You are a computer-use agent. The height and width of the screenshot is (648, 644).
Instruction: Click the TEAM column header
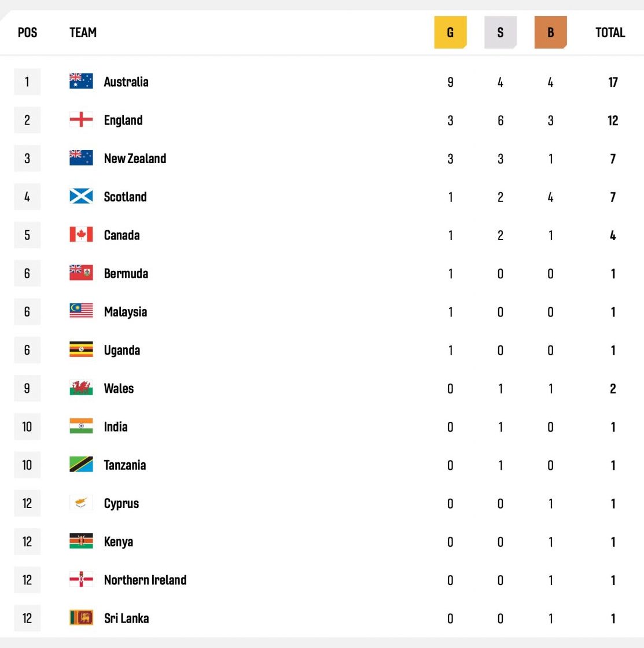(83, 32)
